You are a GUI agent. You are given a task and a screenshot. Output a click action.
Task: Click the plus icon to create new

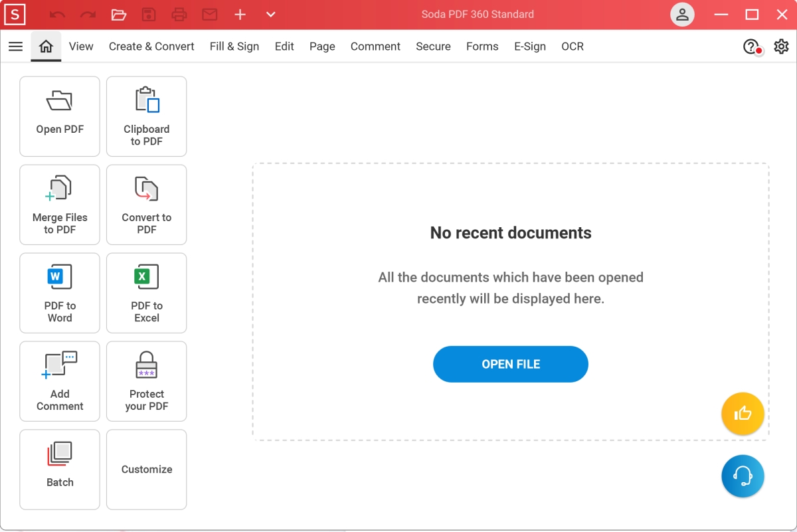pos(240,15)
